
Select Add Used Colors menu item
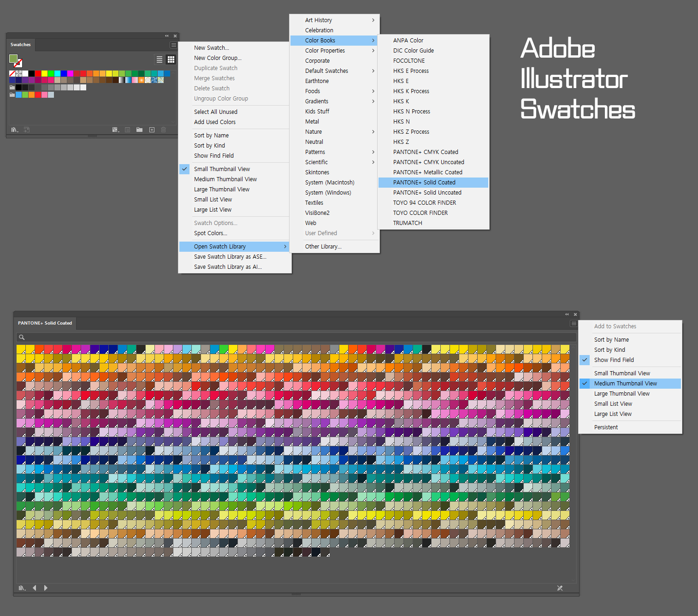234,122
